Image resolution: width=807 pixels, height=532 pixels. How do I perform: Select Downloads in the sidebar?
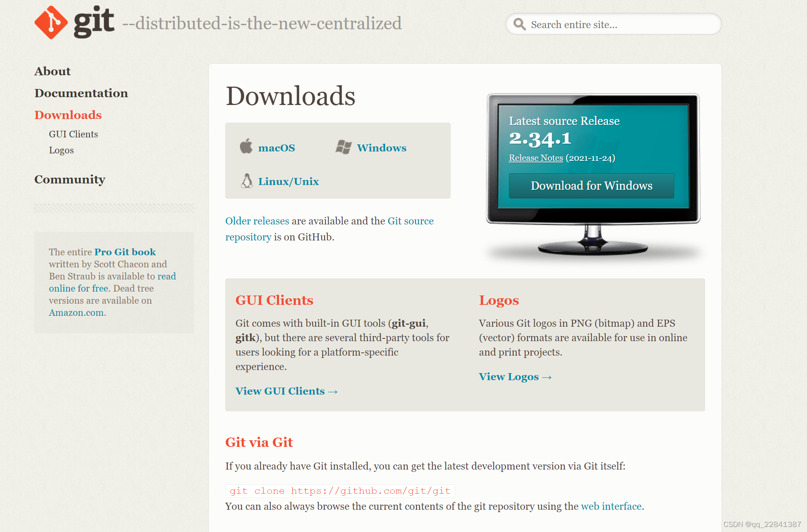(68, 115)
